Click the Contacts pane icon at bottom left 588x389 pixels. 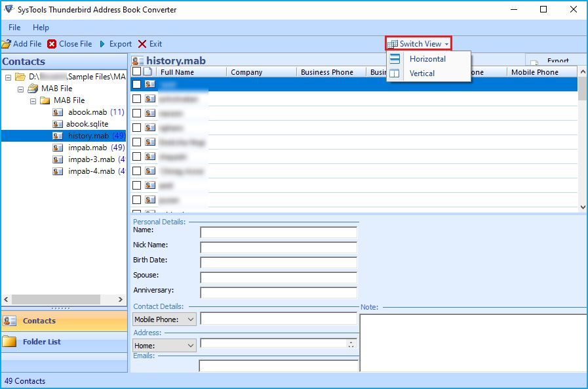tap(10, 321)
